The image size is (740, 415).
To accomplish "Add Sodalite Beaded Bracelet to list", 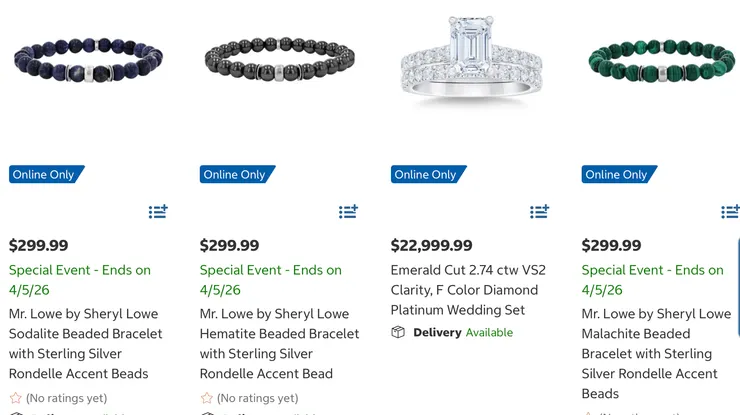I will click(x=158, y=211).
